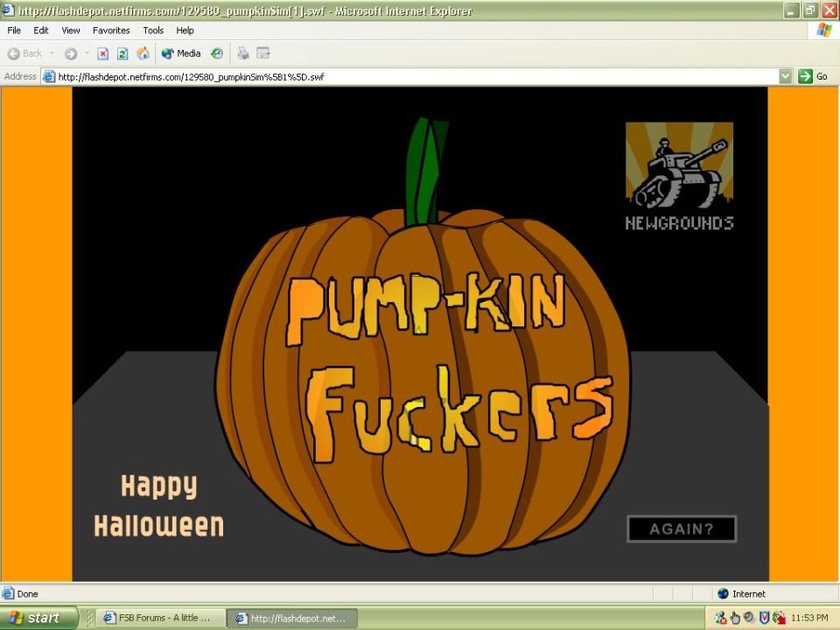Click the gray speaker tray icon
The width and height of the screenshot is (840, 630).
(750, 618)
